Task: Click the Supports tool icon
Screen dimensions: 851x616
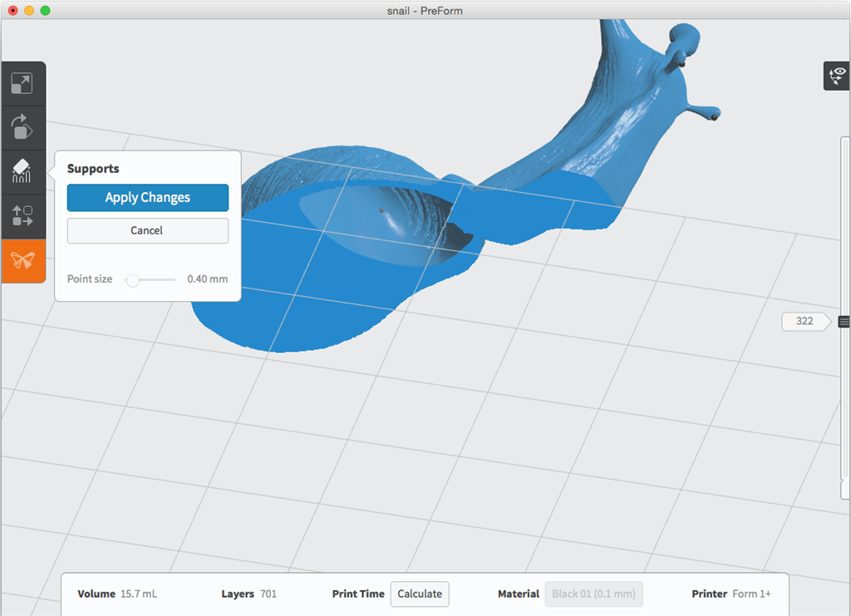Action: (x=22, y=172)
